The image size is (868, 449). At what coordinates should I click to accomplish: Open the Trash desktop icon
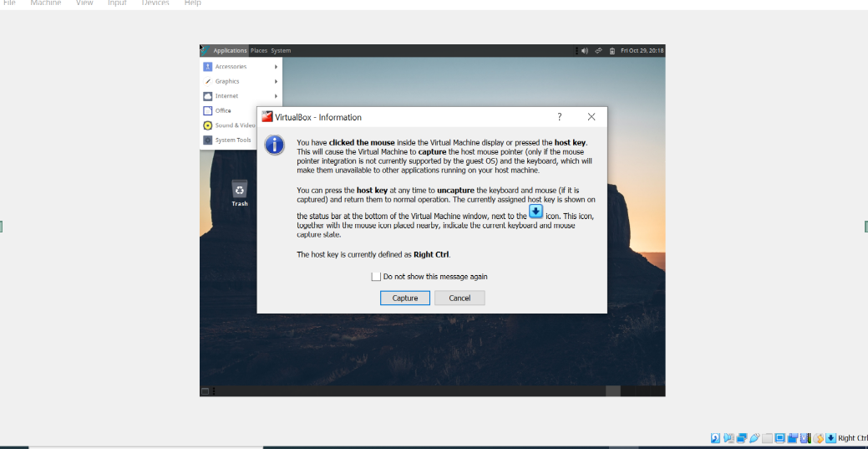pos(240,193)
